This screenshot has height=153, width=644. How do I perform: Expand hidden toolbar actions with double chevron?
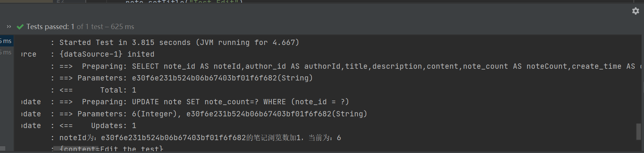pos(9,26)
